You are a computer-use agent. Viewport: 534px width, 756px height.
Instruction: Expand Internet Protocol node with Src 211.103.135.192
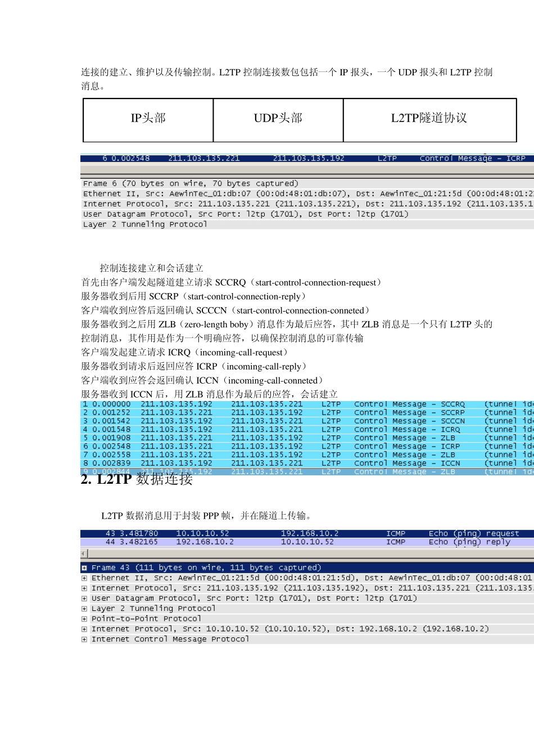pyautogui.click(x=84, y=588)
